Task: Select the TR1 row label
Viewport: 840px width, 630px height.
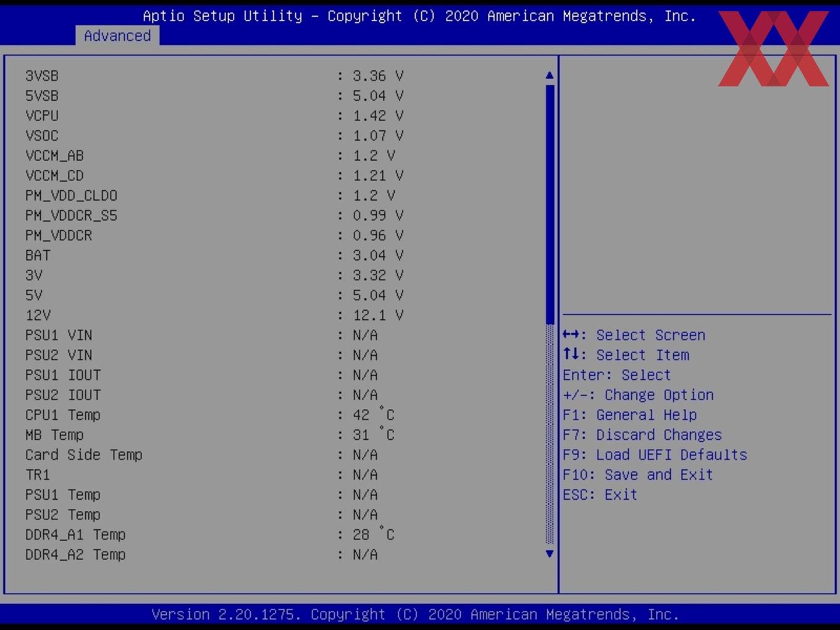Action: (38, 475)
